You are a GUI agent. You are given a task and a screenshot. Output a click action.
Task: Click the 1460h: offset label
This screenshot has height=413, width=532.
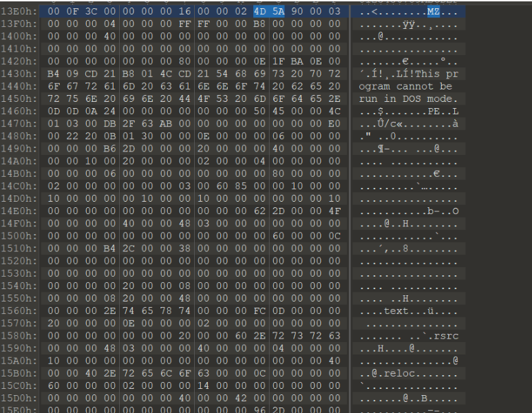(x=19, y=112)
